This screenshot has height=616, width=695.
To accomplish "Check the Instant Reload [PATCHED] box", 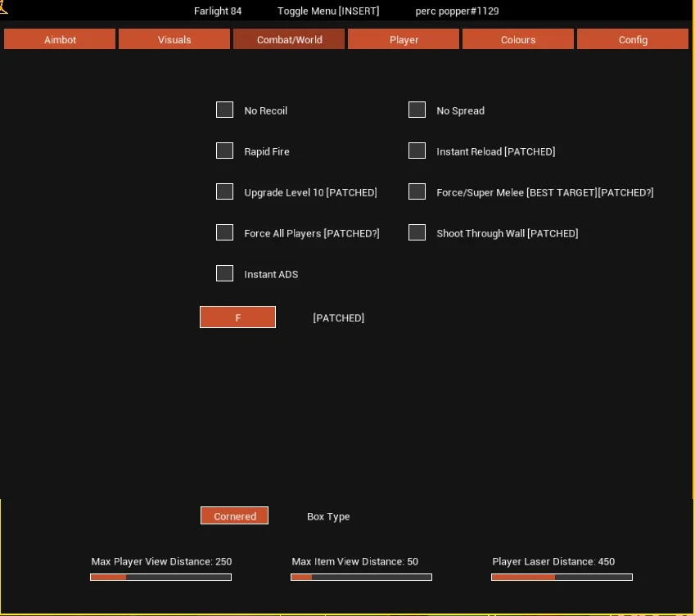I will click(417, 151).
